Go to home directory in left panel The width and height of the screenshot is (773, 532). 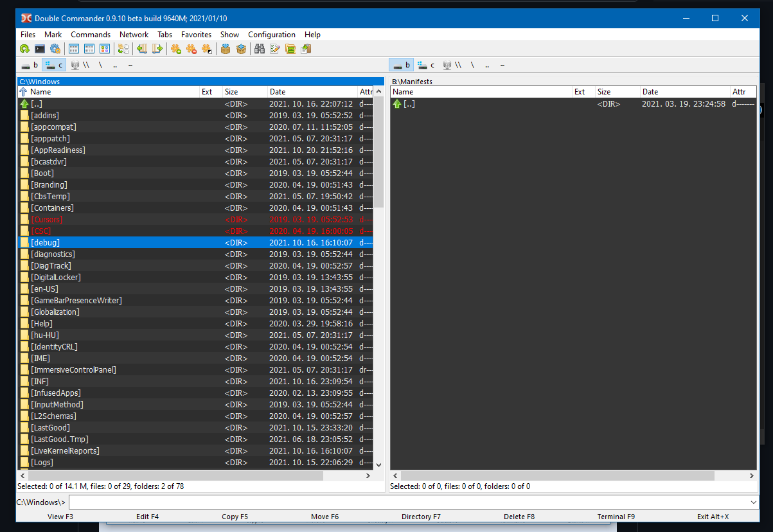[x=130, y=65]
